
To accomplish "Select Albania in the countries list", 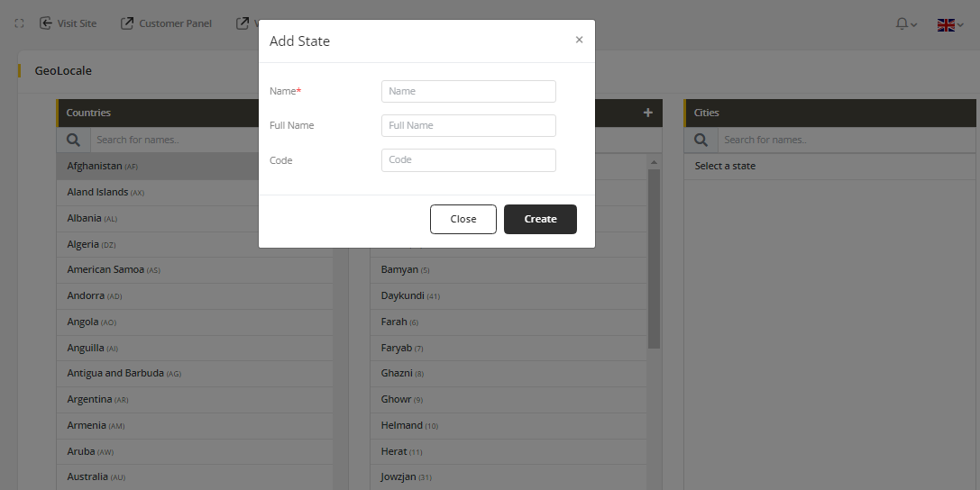I will coord(84,218).
